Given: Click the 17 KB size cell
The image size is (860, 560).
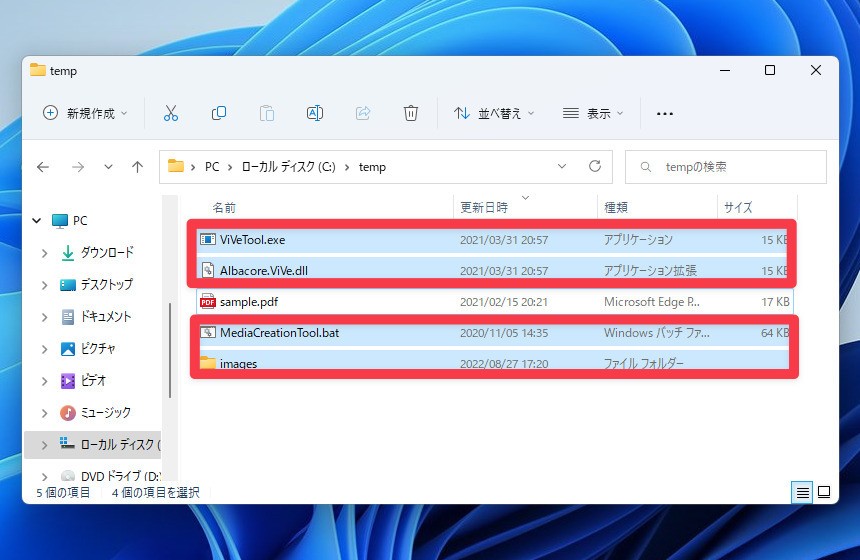Looking at the screenshot, I should coord(776,302).
